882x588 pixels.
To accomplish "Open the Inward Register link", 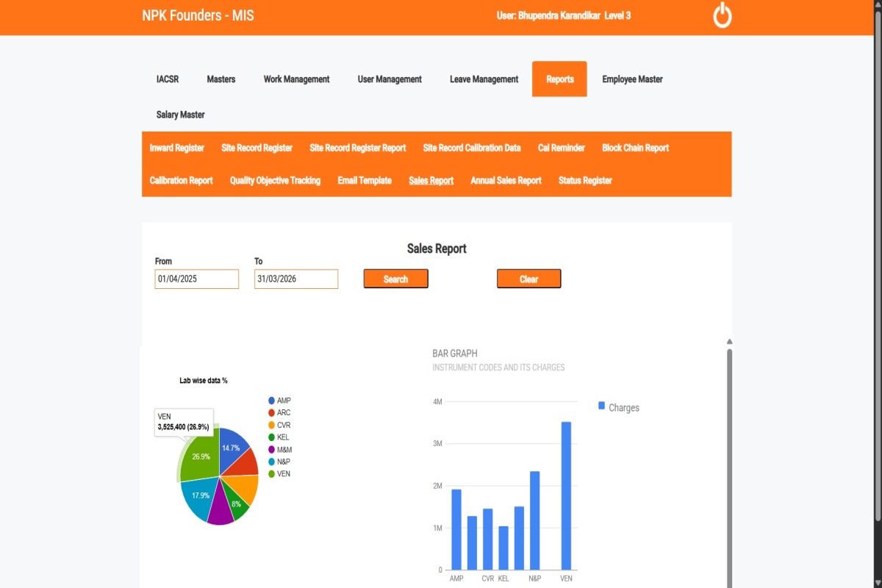I will pyautogui.click(x=176, y=148).
